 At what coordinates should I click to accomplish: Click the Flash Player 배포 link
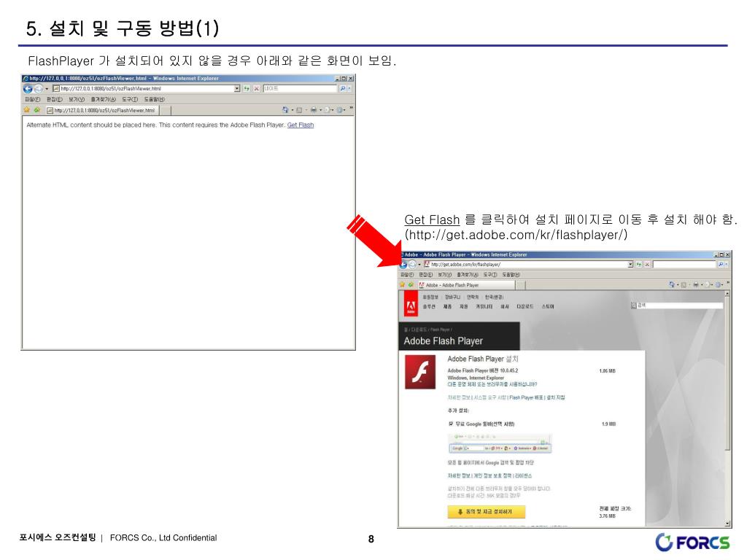pyautogui.click(x=526, y=397)
